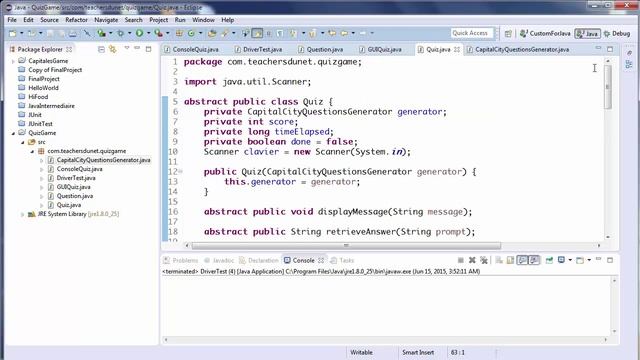640x360 pixels.
Task: Open dropdown arrow next to Debug icon
Action: pos(129,33)
